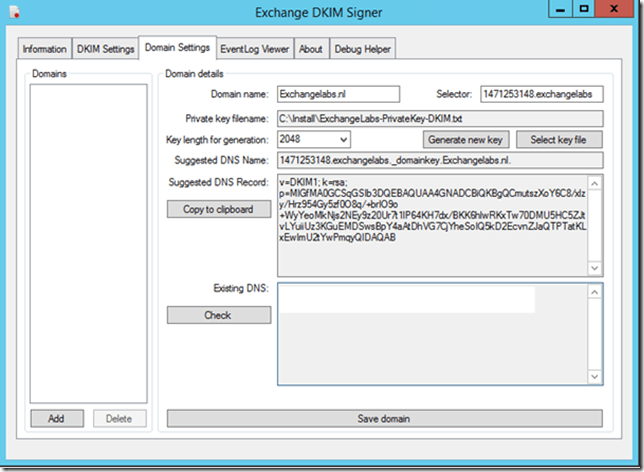644x472 pixels.
Task: Go to the About tab
Action: coord(311,49)
